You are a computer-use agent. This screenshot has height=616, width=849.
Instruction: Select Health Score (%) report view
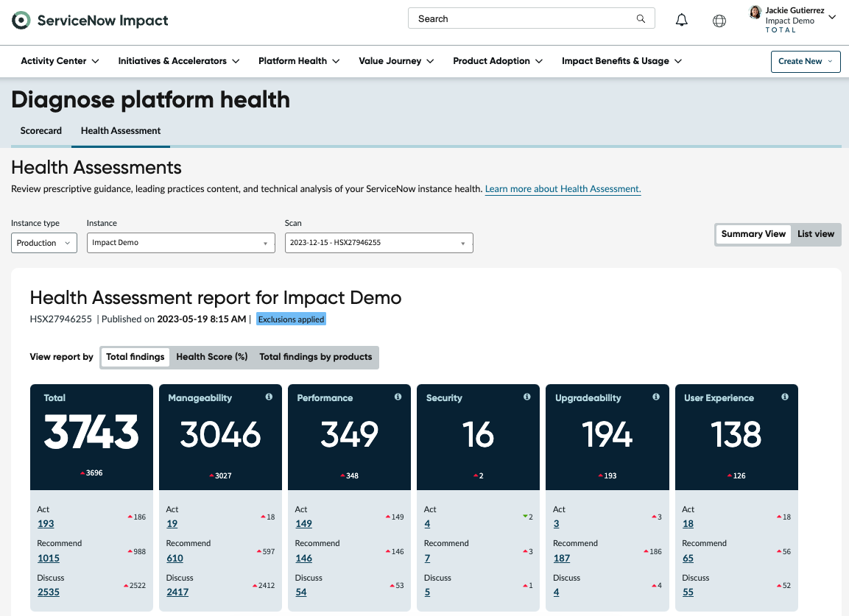212,357
